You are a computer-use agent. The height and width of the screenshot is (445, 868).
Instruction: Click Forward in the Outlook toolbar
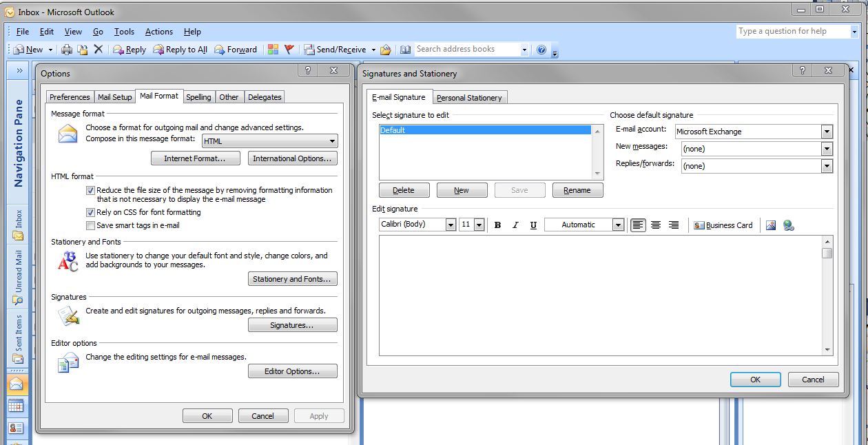(236, 50)
